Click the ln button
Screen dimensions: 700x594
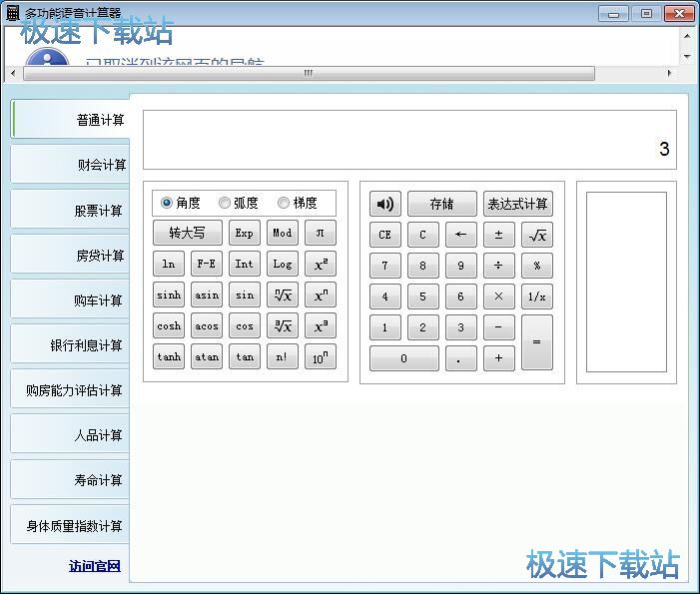pyautogui.click(x=169, y=265)
